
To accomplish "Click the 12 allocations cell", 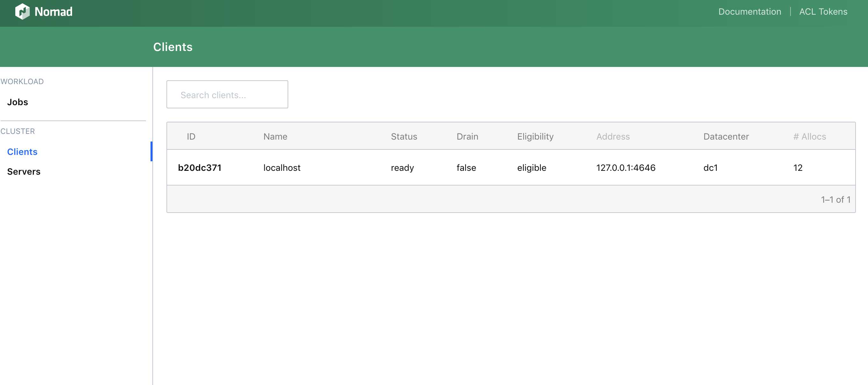I will coord(798,167).
